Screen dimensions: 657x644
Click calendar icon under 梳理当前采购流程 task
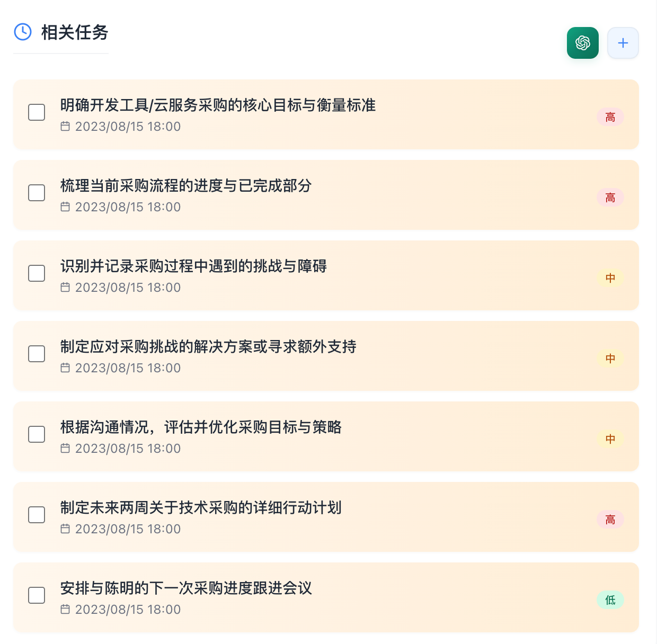coord(65,207)
